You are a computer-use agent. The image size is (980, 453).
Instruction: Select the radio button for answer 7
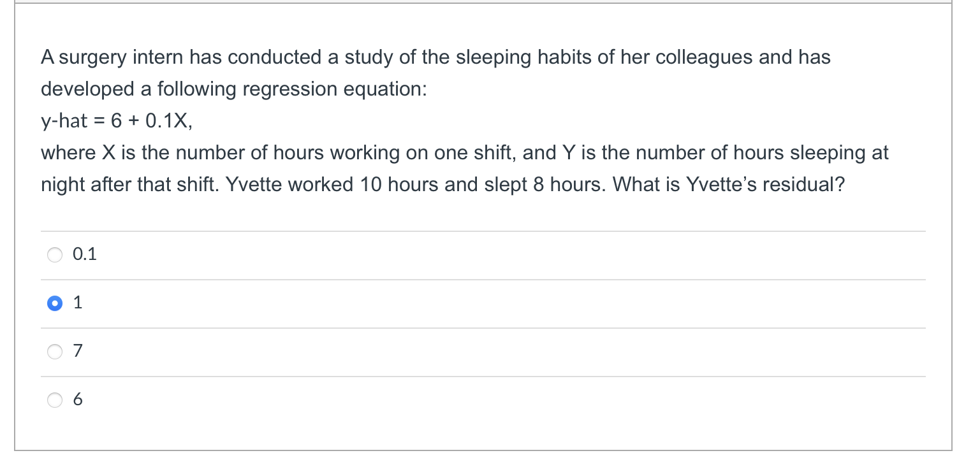pyautogui.click(x=55, y=352)
